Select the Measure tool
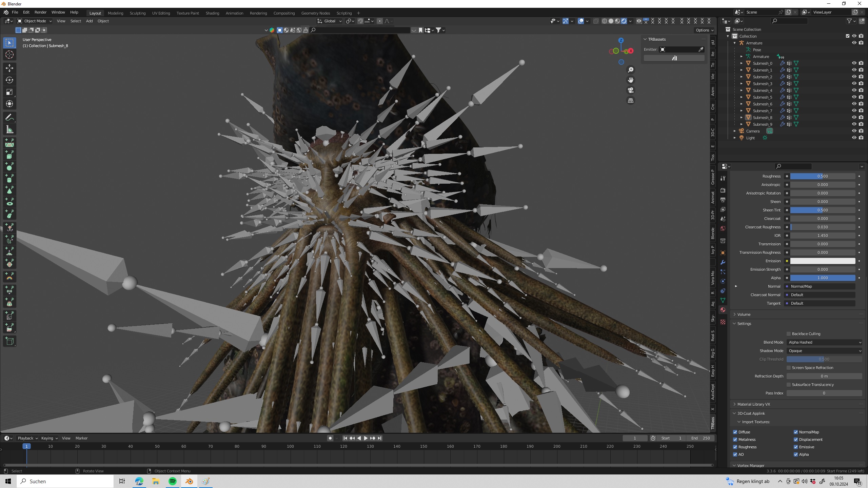Image resolution: width=868 pixels, height=488 pixels. tap(9, 129)
